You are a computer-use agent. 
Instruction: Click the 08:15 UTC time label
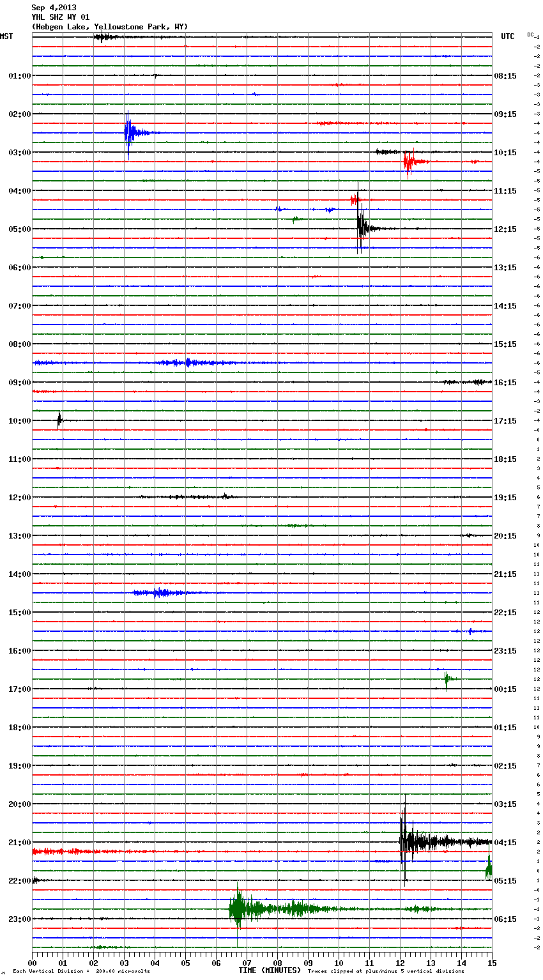point(505,76)
